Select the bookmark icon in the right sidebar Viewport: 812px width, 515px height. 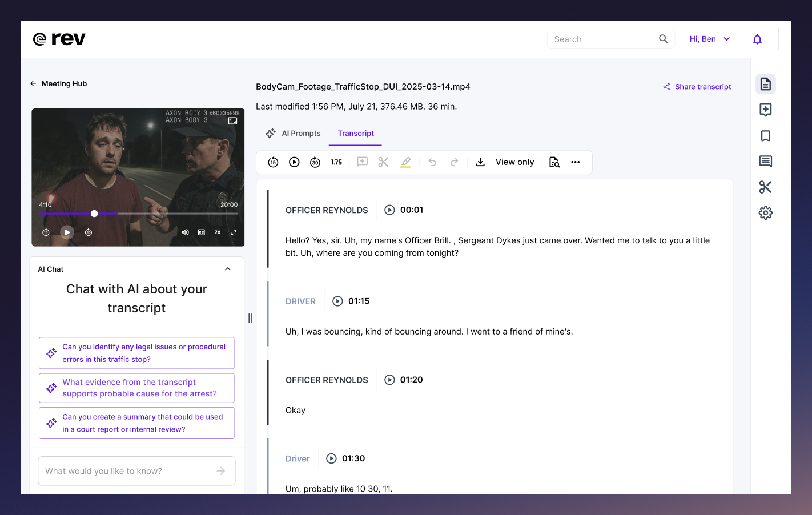point(766,135)
